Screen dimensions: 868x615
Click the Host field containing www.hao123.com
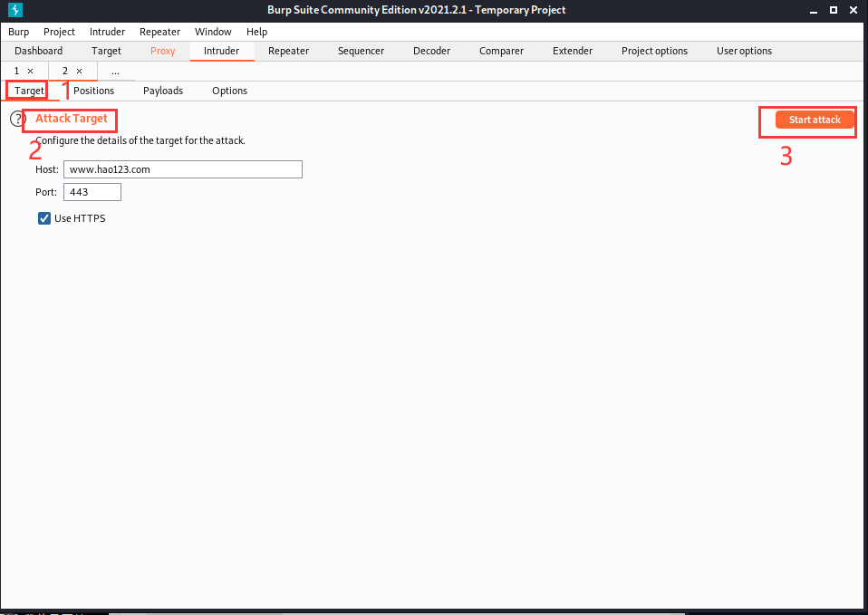(183, 169)
